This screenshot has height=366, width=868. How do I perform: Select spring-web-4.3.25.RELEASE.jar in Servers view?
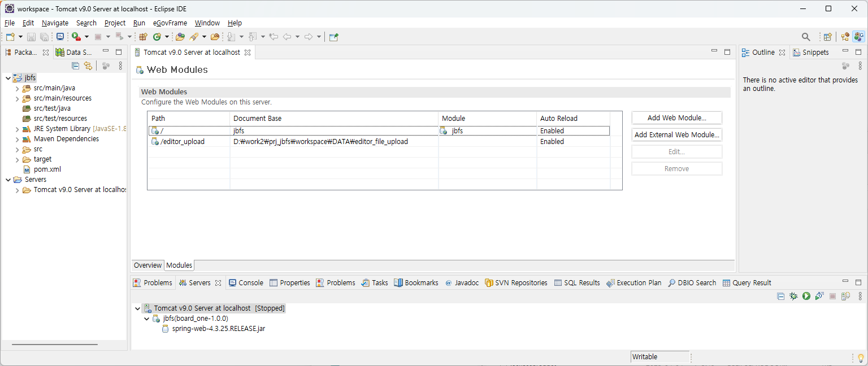tap(214, 329)
